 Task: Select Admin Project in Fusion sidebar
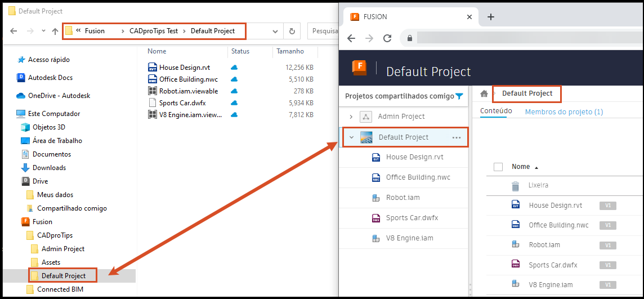401,117
